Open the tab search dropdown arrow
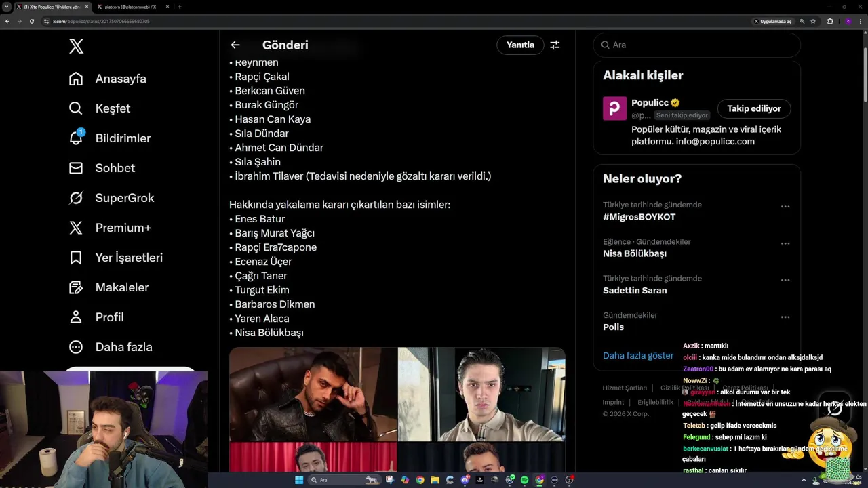Image resolution: width=868 pixels, height=488 pixels. 6,7
